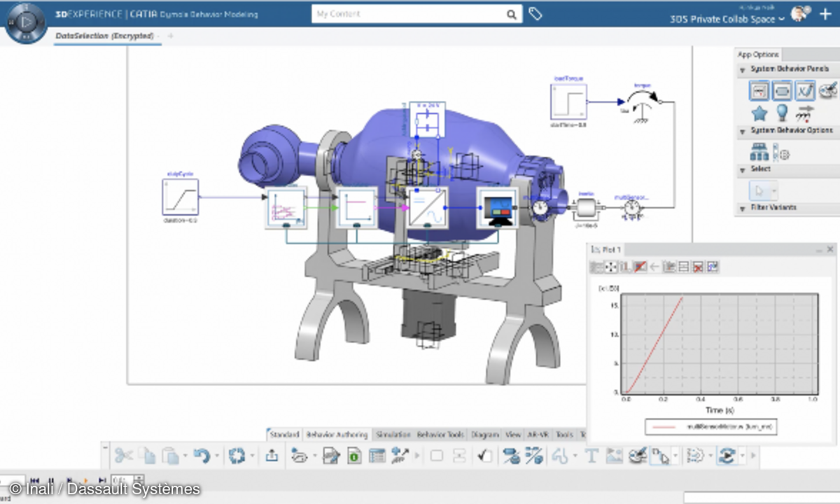
Task: Expand the Filter Variants section
Action: tap(742, 208)
